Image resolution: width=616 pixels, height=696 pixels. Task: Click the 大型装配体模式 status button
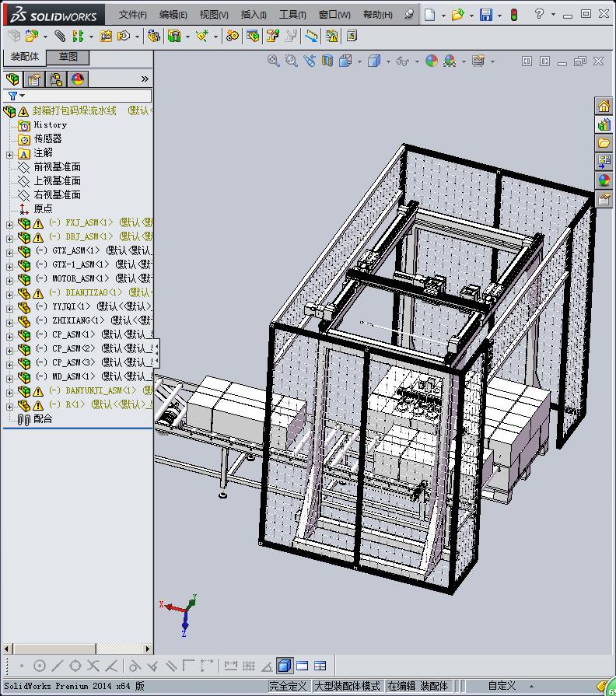click(x=347, y=686)
